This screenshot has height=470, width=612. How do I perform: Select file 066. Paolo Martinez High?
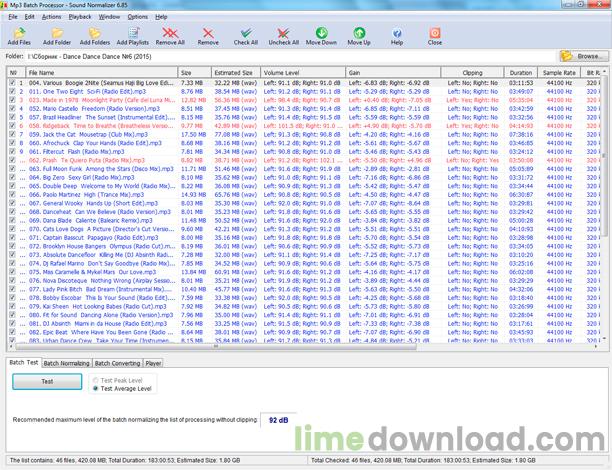tap(87, 194)
